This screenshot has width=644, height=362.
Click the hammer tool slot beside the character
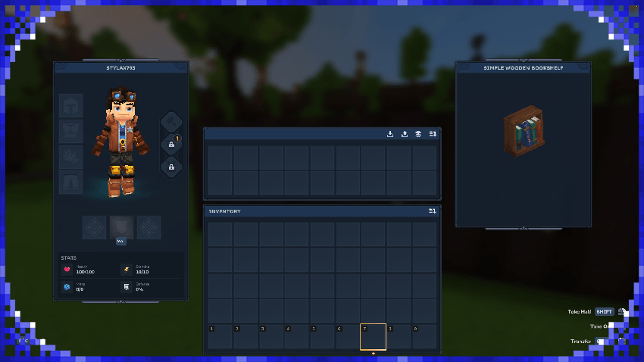(172, 121)
